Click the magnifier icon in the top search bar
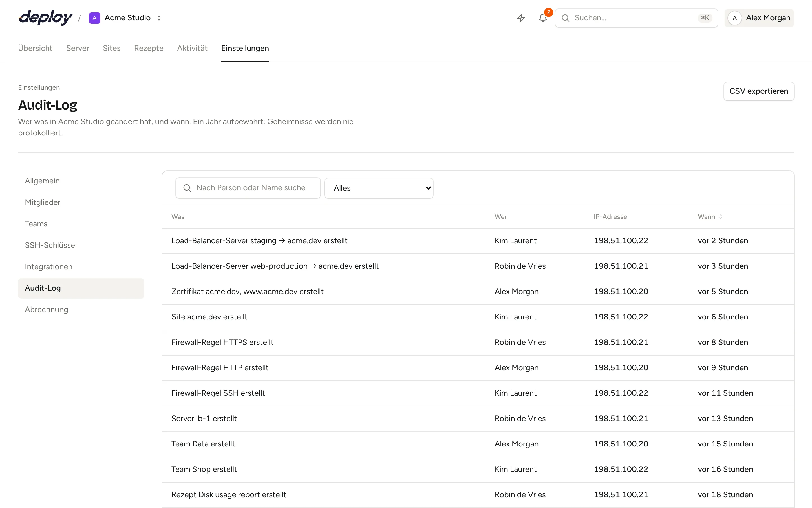The image size is (812, 508). tap(565, 18)
